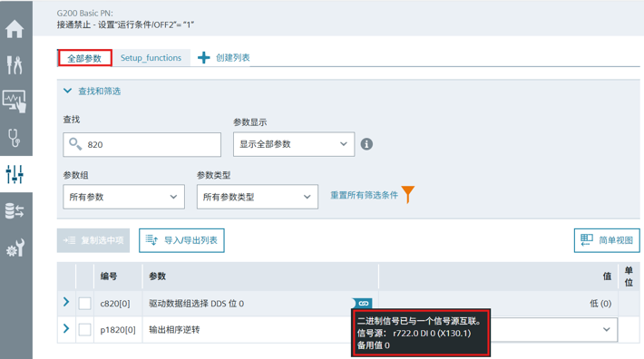Open the diagnostics stethoscope icon
This screenshot has height=359, width=644.
click(x=15, y=138)
